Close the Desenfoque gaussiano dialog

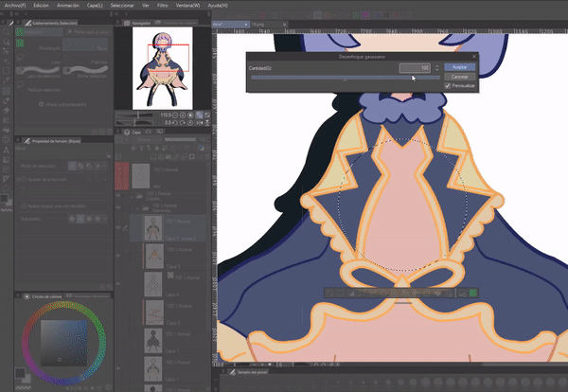pyautogui.click(x=474, y=57)
